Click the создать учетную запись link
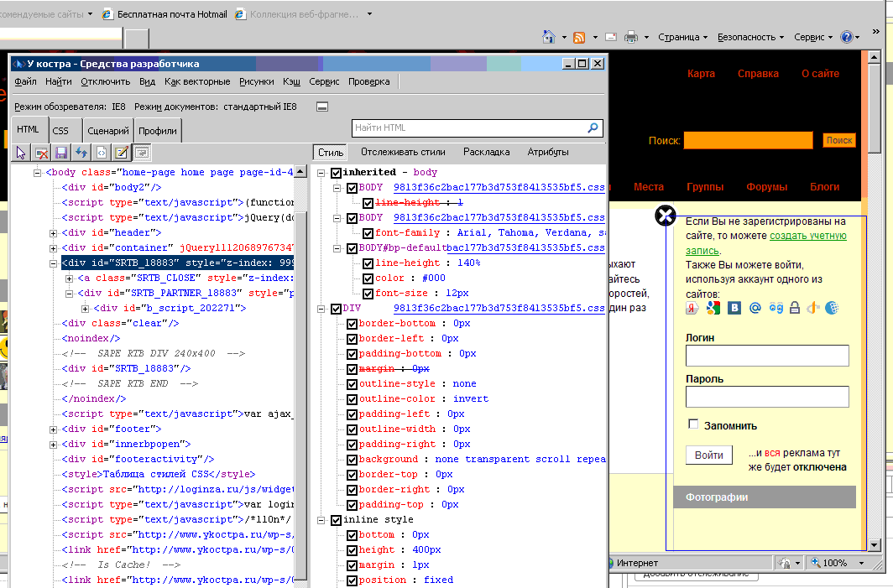 click(x=807, y=237)
